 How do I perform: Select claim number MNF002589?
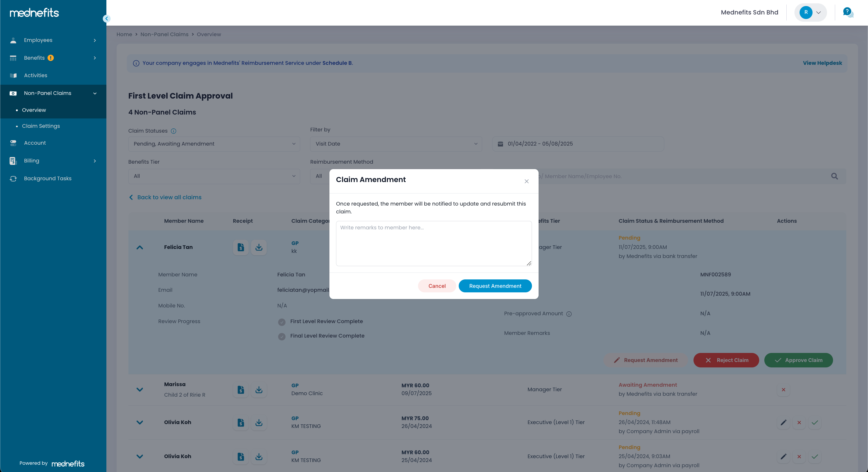click(715, 275)
